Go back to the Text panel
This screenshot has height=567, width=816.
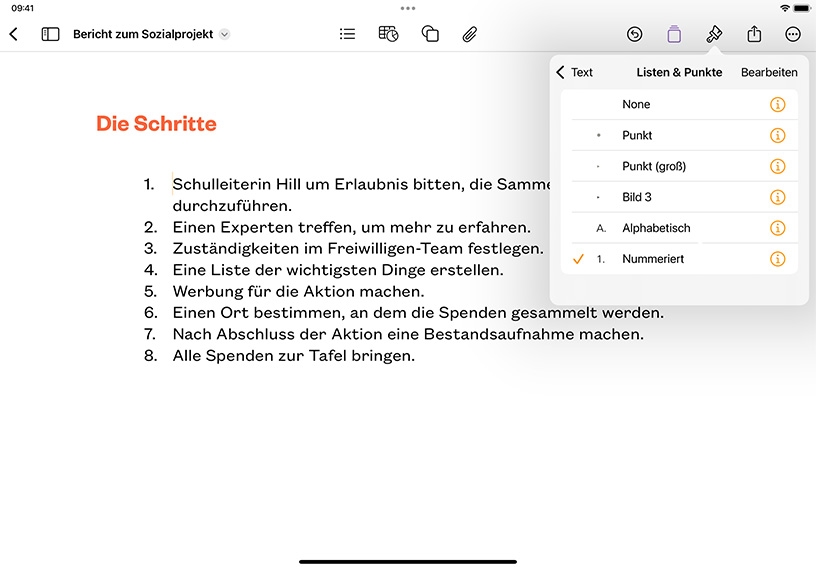575,72
